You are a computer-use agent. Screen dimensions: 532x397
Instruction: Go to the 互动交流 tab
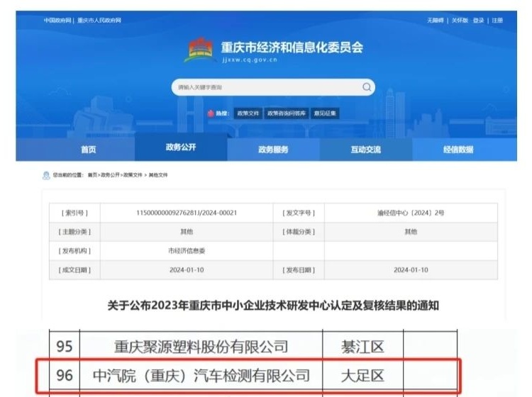point(366,150)
